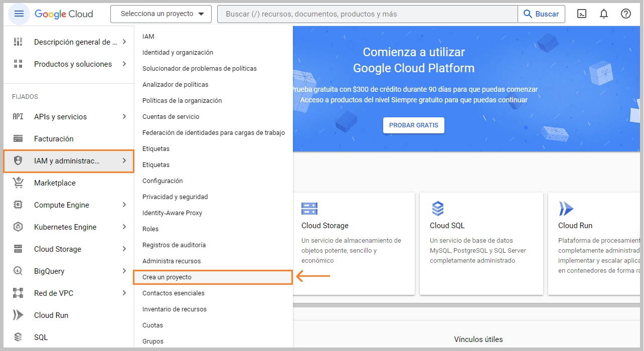Viewport: 644px width, 351px height.
Task: Expand the sidebar Cloud Storage chevron
Action: coord(124,249)
